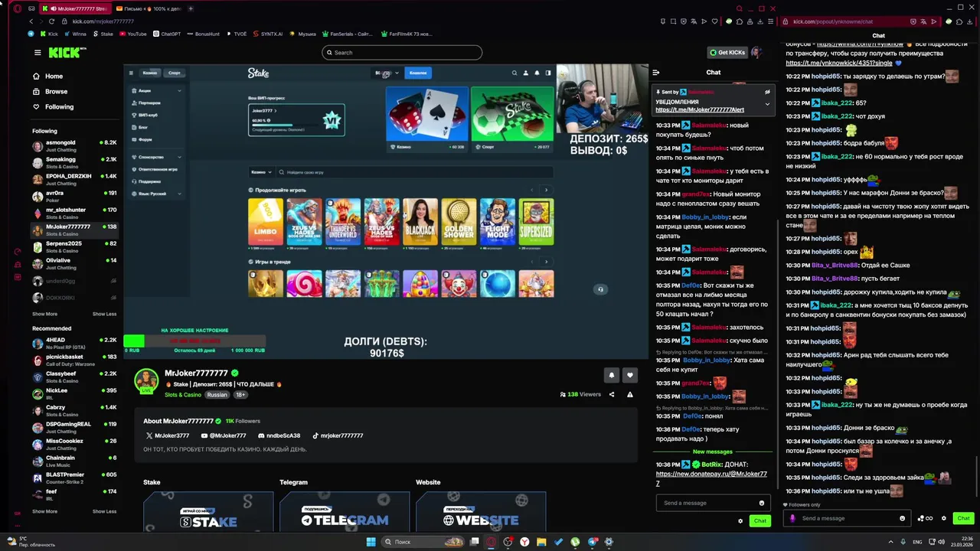Collapse the pinned message chevron
The width and height of the screenshot is (980, 551).
[x=767, y=103]
